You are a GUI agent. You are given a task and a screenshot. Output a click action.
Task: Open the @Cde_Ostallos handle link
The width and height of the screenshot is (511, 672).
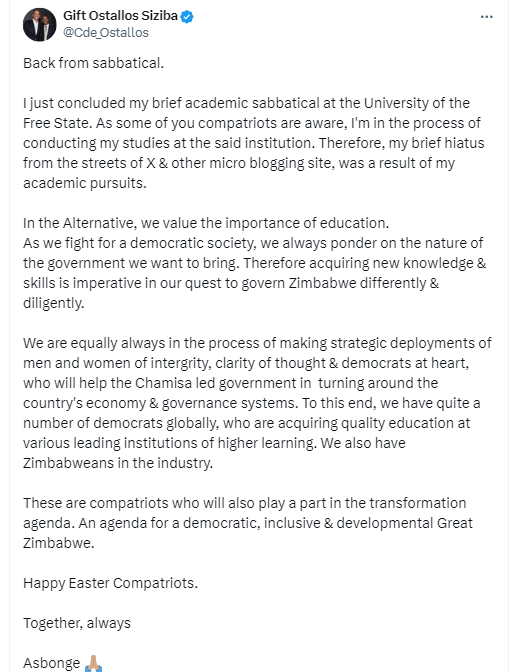pos(106,33)
